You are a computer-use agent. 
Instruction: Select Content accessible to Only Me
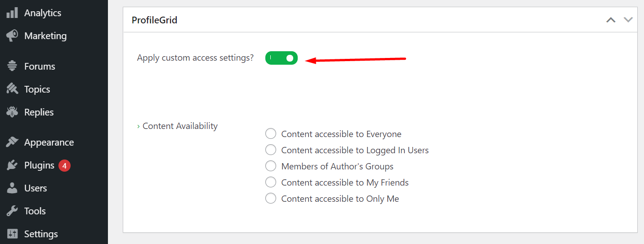coord(271,199)
